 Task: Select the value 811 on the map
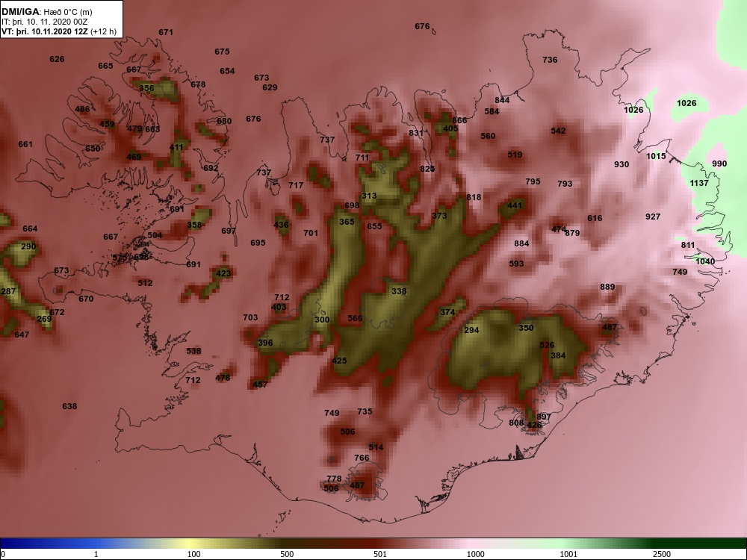pos(688,245)
